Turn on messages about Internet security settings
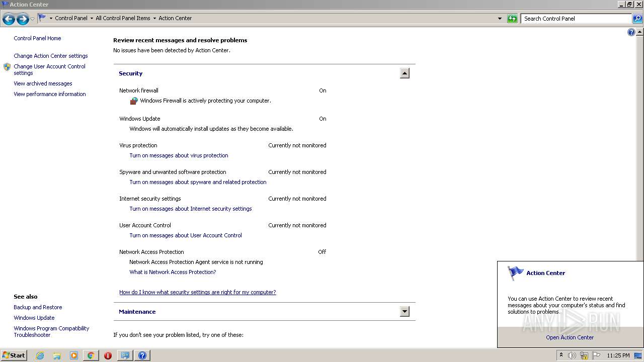644x362 pixels. [191, 209]
